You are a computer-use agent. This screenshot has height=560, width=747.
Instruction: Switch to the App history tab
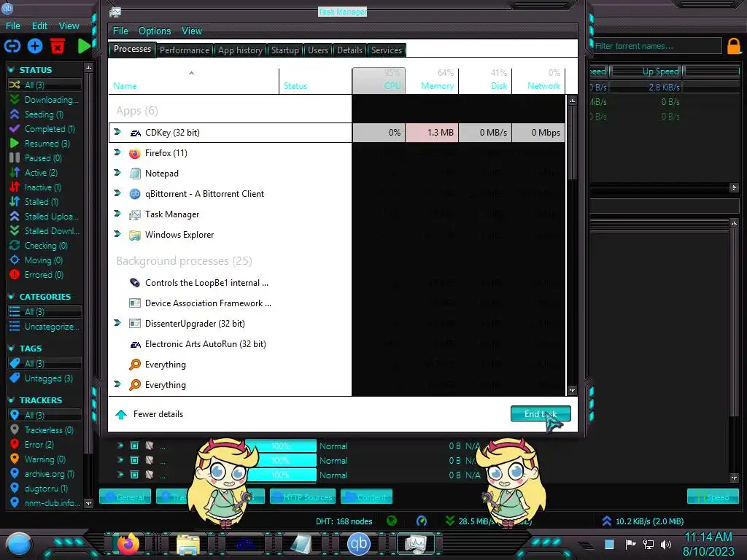pyautogui.click(x=240, y=50)
